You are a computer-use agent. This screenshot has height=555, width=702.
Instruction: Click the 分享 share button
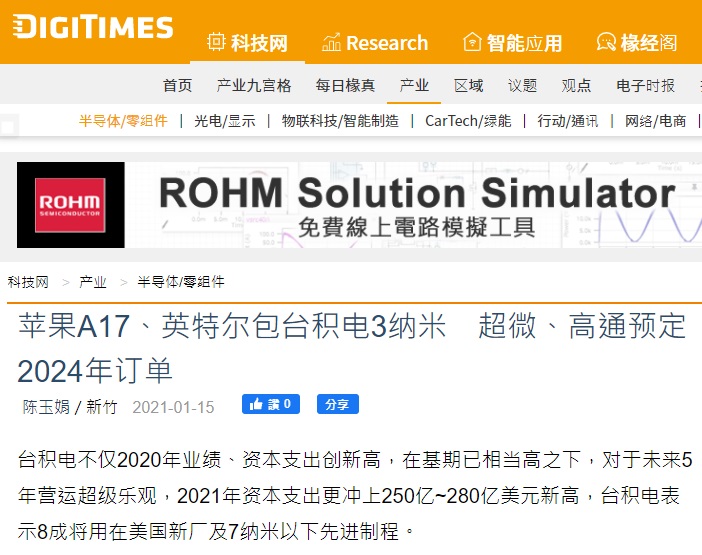(338, 404)
